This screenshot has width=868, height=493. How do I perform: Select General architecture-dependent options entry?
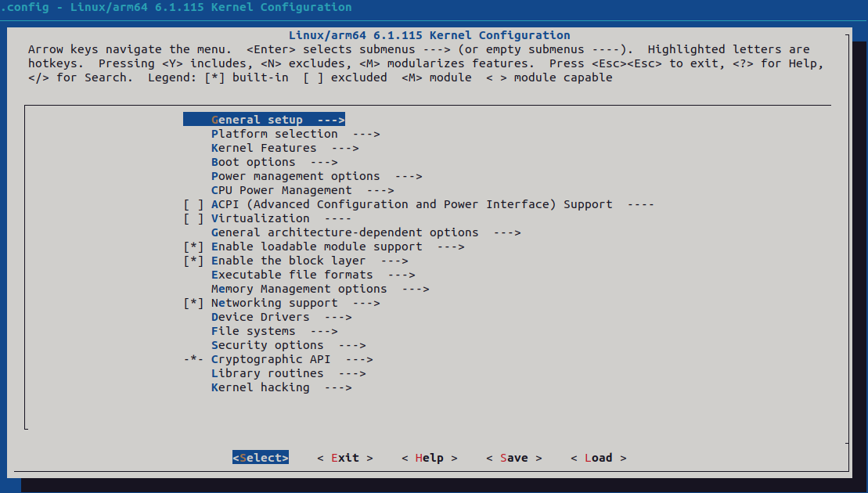coord(366,232)
